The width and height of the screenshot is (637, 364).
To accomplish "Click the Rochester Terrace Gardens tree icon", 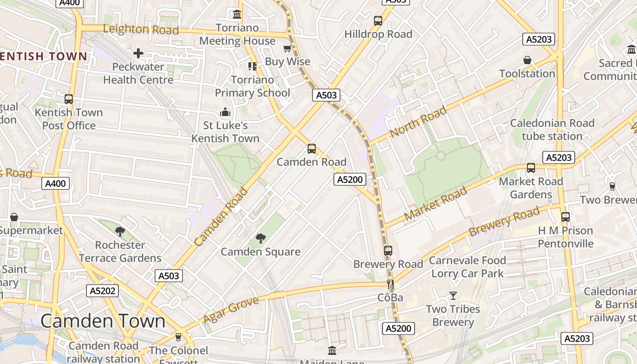I will click(120, 232).
